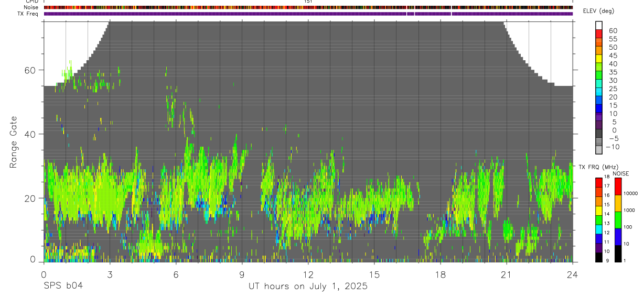Click the yellow 40–45 degree ELEV swatch
This screenshot has height=297, width=644.
(x=599, y=59)
